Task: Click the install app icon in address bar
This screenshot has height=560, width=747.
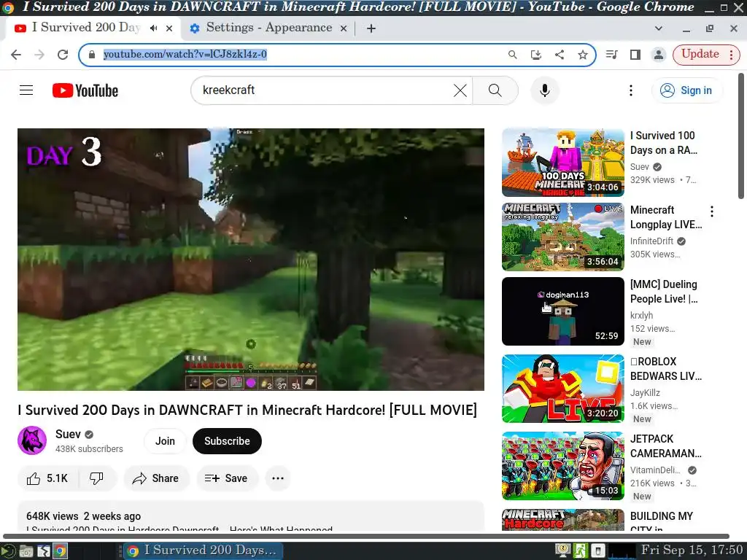Action: coord(536,55)
